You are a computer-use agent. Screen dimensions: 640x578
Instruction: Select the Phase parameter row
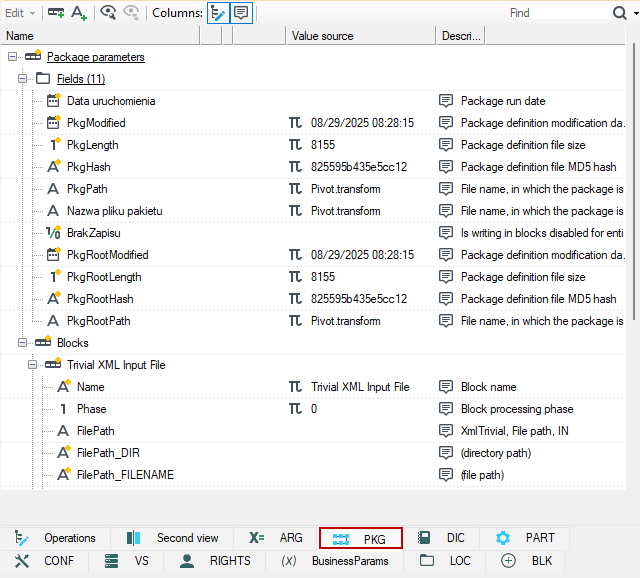(x=313, y=409)
